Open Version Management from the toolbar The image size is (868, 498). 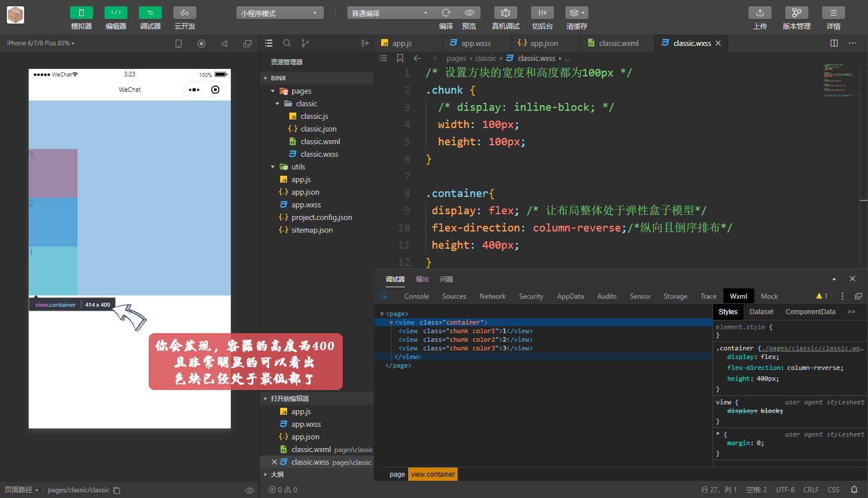coord(796,13)
